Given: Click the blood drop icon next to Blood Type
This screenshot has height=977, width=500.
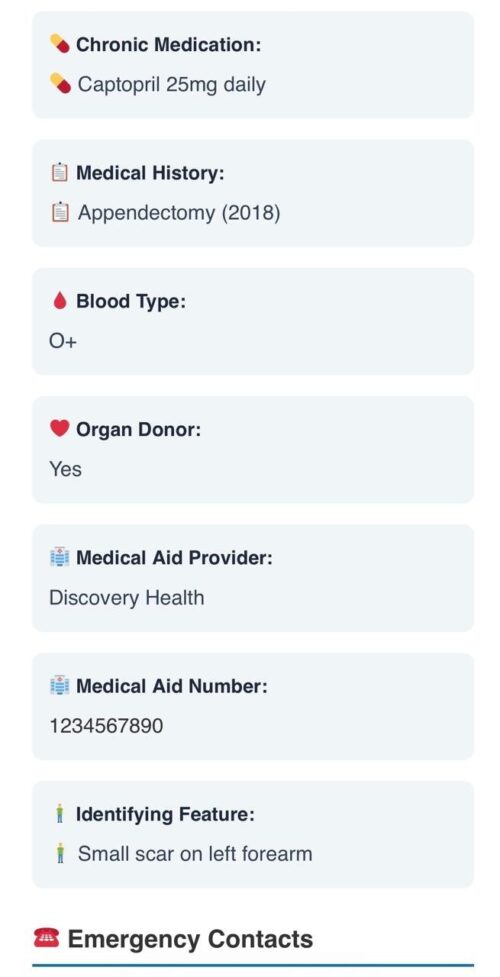Looking at the screenshot, I should point(59,301).
